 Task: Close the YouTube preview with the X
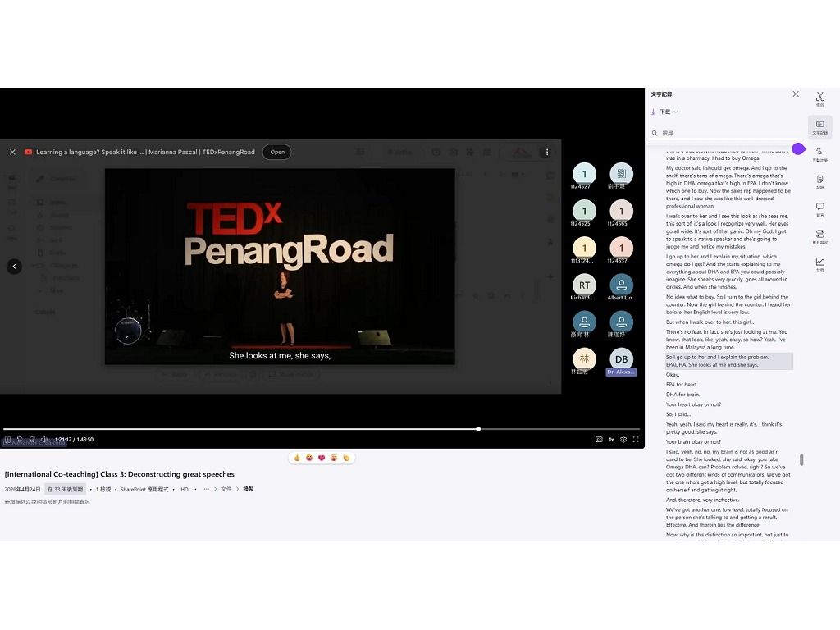click(13, 152)
